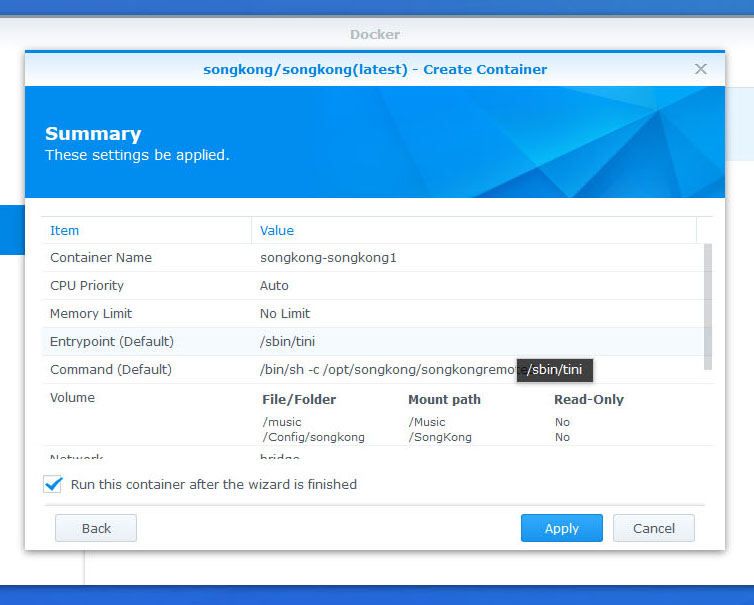754x605 pixels.
Task: Click the /bin/sh -c command value
Action: (389, 369)
